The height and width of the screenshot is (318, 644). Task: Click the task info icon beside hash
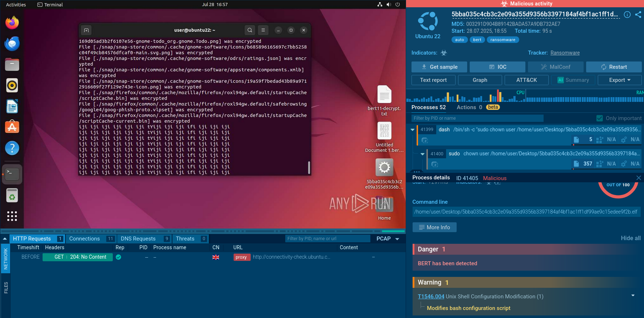coord(627,15)
